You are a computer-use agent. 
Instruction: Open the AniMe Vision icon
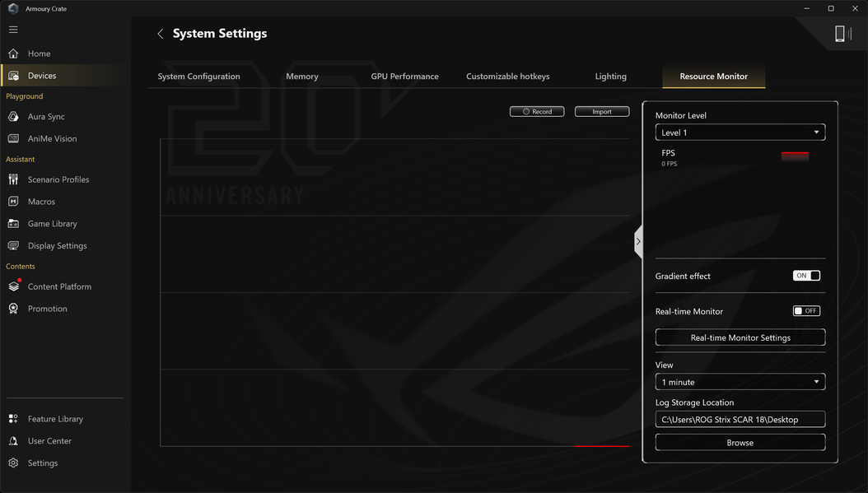tap(13, 139)
